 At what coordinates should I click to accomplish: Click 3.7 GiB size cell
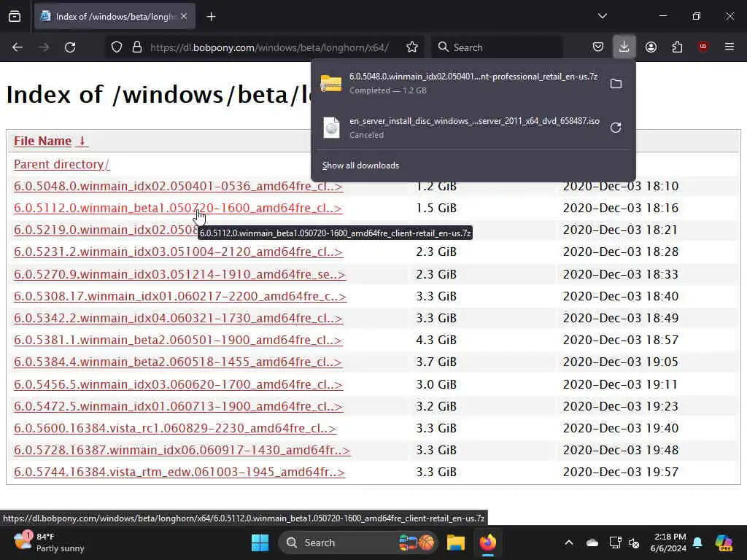436,362
